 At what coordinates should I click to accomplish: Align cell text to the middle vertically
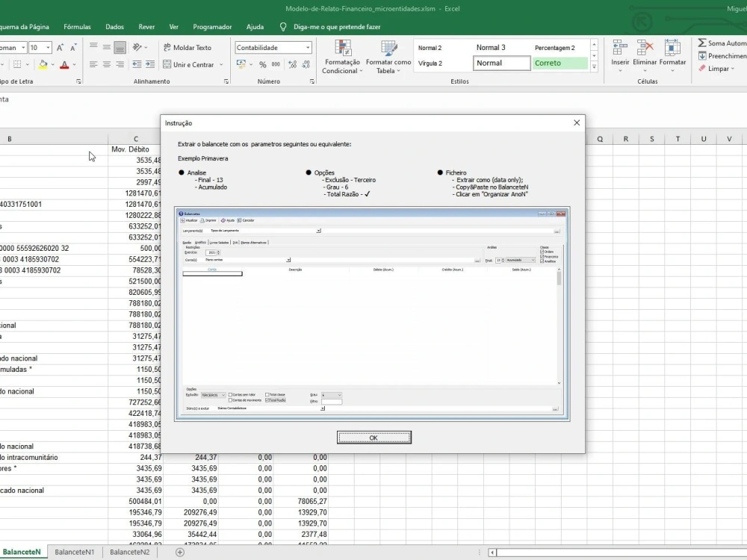(x=107, y=47)
